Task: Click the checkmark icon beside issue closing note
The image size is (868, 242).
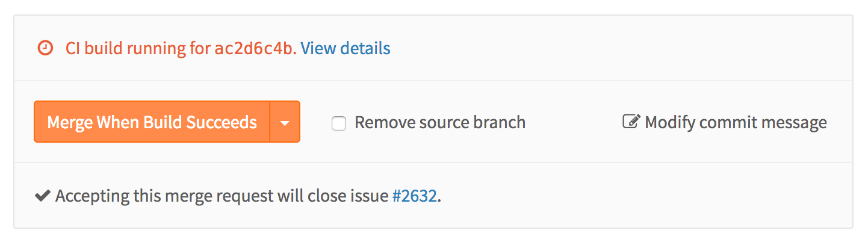Action: click(42, 196)
